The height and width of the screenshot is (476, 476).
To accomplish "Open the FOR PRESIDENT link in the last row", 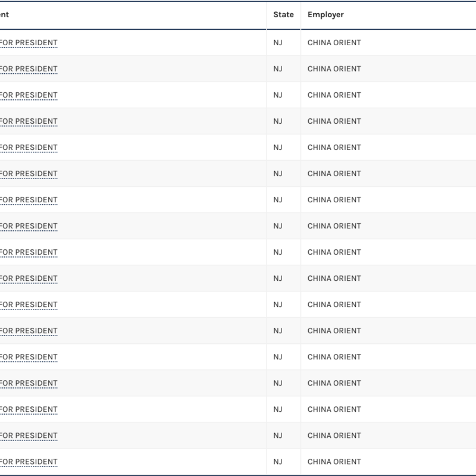I will click(x=29, y=462).
